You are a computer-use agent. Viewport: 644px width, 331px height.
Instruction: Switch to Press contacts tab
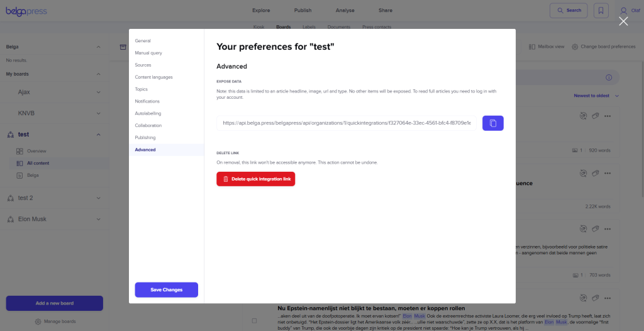(377, 27)
